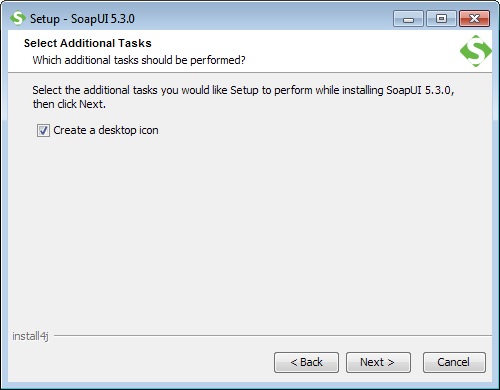Maximize the SoapUI Setup window

441,18
